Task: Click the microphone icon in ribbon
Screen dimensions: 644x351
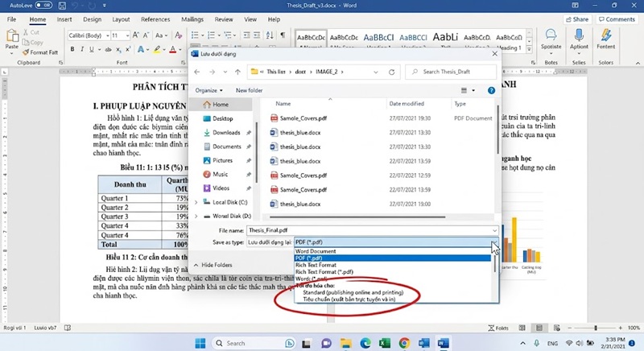Action: 579,35
